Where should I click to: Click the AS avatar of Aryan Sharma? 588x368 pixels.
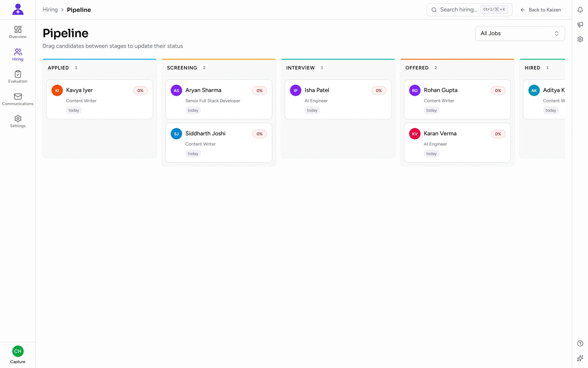[176, 90]
